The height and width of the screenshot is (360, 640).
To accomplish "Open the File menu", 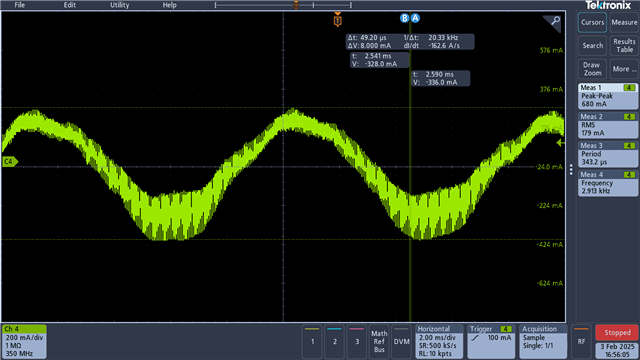I will tap(20, 5).
